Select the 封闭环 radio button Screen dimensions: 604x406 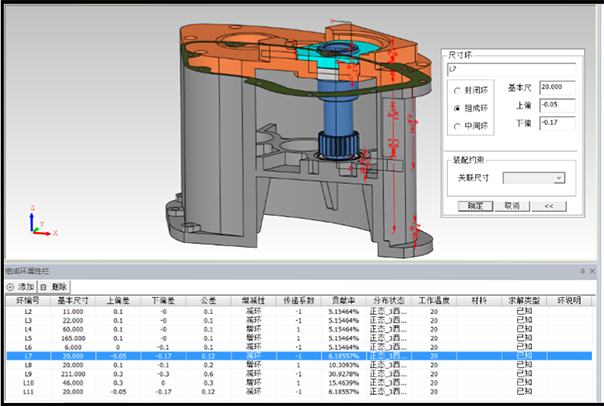pyautogui.click(x=457, y=91)
